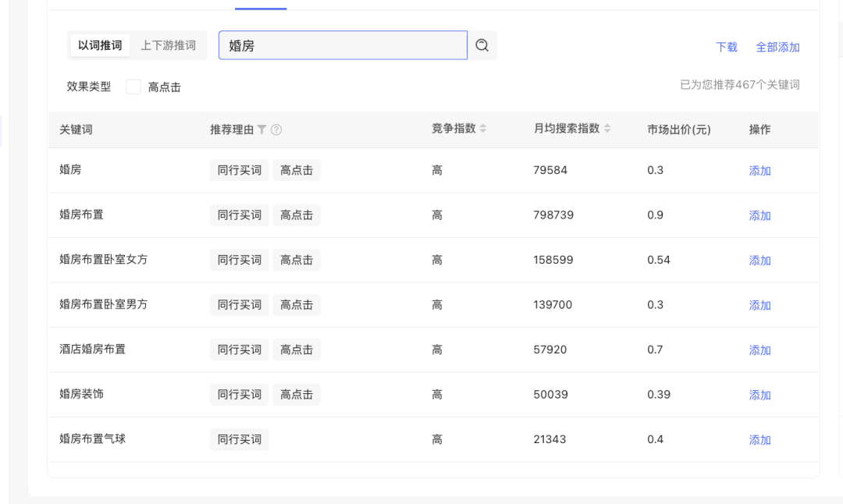Click search index value 57920

coord(550,350)
